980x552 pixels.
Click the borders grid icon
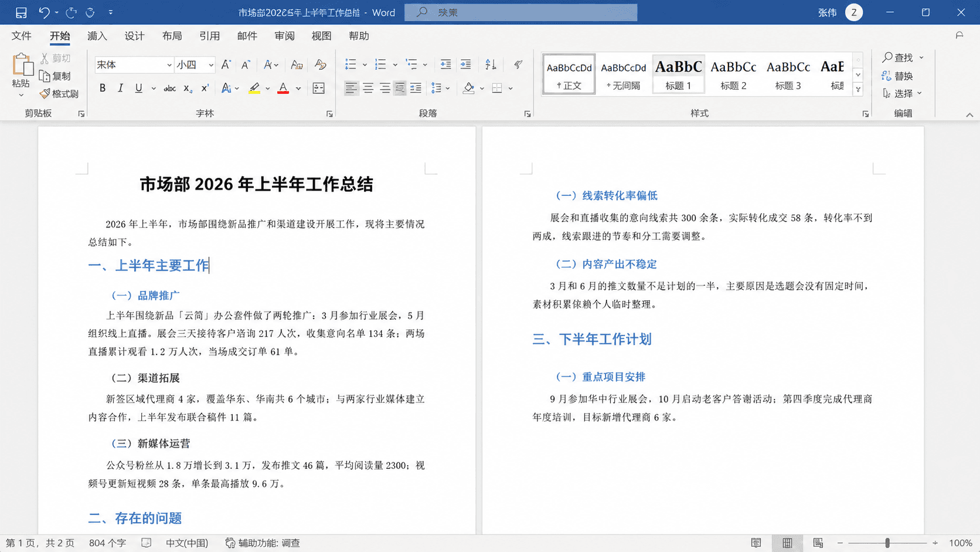(497, 88)
